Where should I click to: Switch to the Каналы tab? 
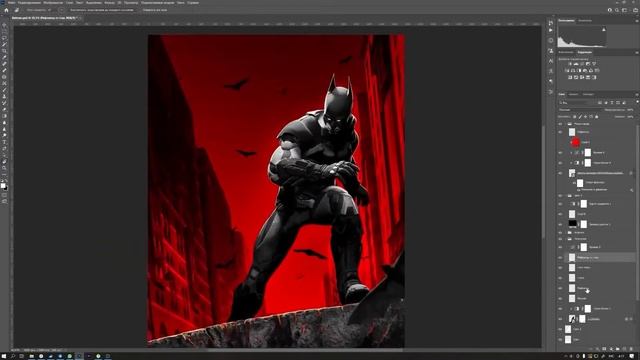point(573,94)
